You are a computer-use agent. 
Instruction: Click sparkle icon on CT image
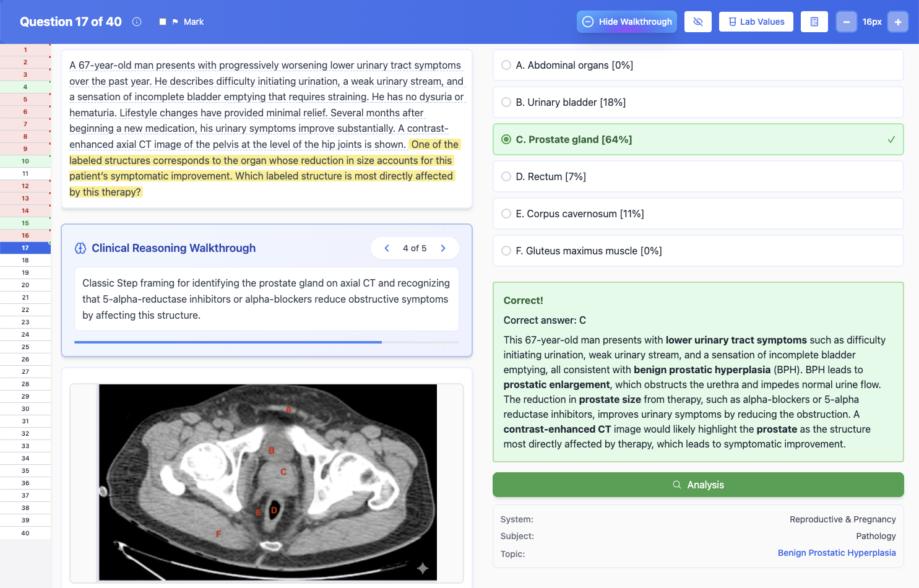(x=423, y=568)
